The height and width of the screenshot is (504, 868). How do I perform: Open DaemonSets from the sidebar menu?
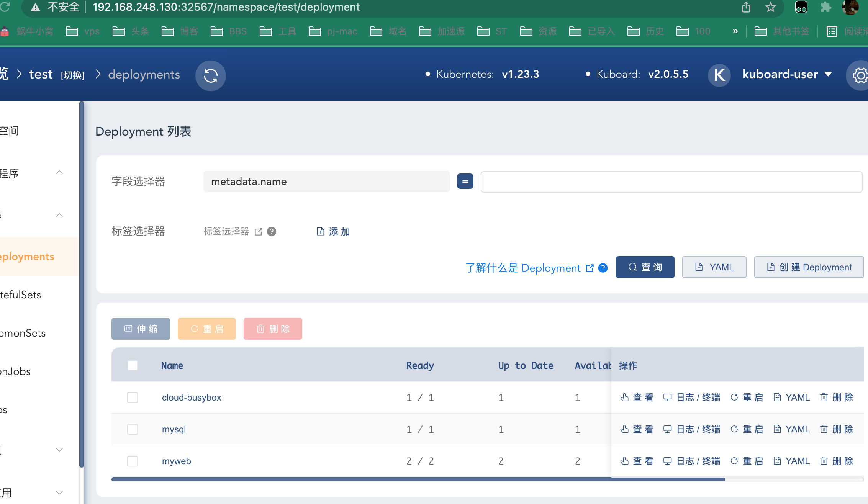click(23, 333)
